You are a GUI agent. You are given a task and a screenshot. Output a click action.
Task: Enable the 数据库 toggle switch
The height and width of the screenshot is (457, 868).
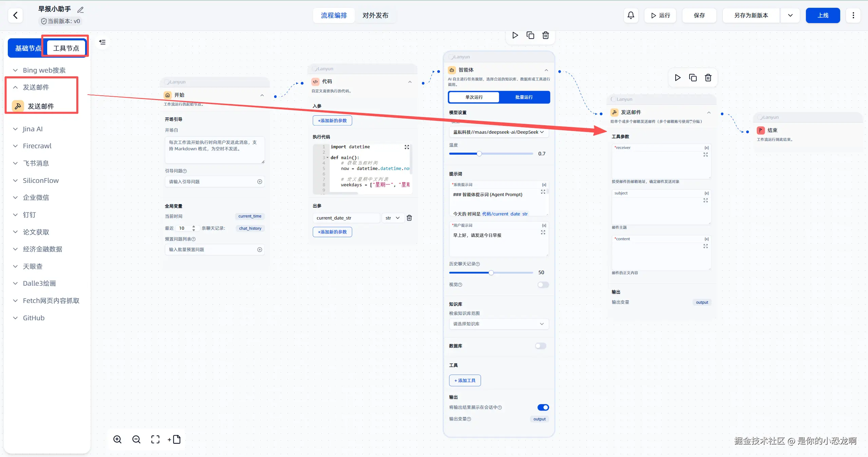pos(540,346)
